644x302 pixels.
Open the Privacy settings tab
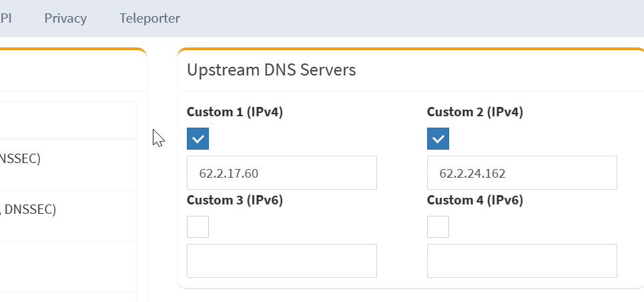(65, 18)
